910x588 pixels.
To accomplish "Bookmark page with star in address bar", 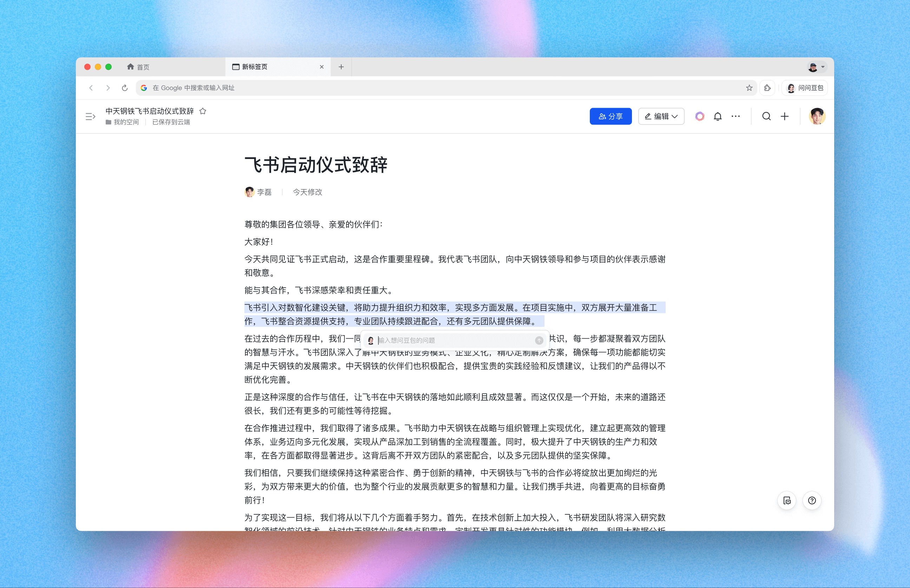I will [749, 88].
